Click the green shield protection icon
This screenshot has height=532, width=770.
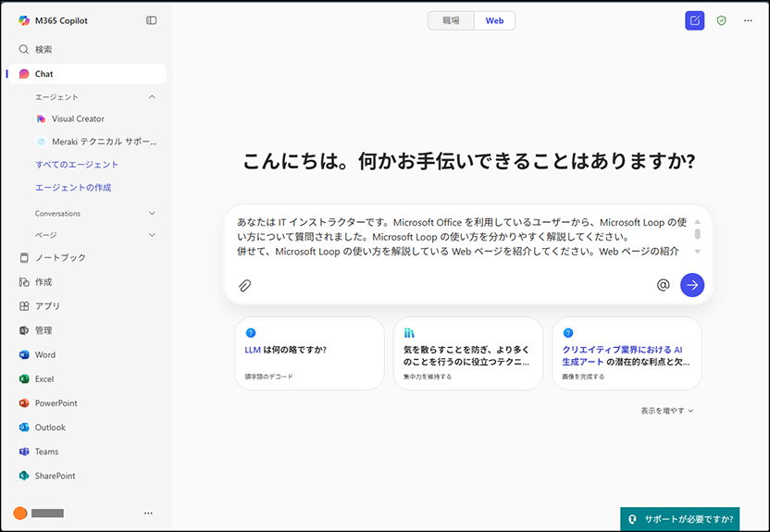(721, 20)
